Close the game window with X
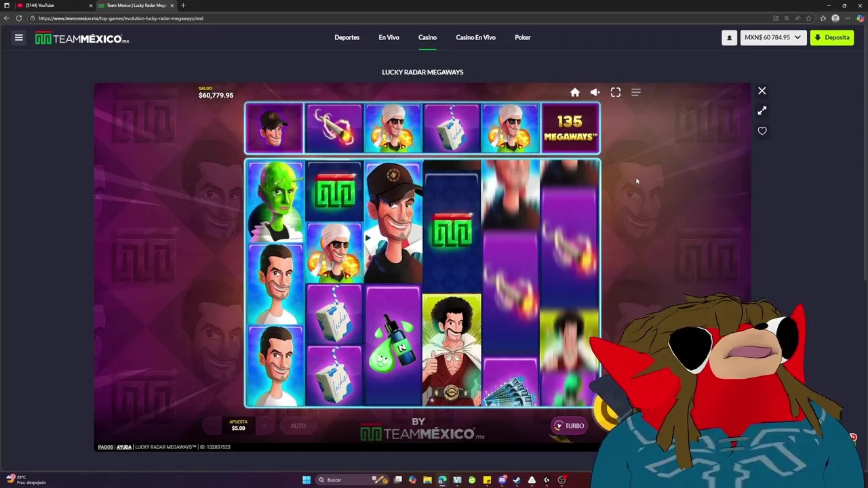 click(762, 91)
